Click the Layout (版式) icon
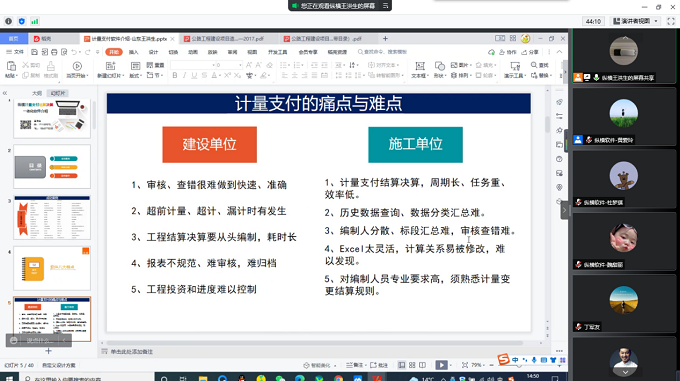The height and width of the screenshot is (381, 680). coord(135,65)
